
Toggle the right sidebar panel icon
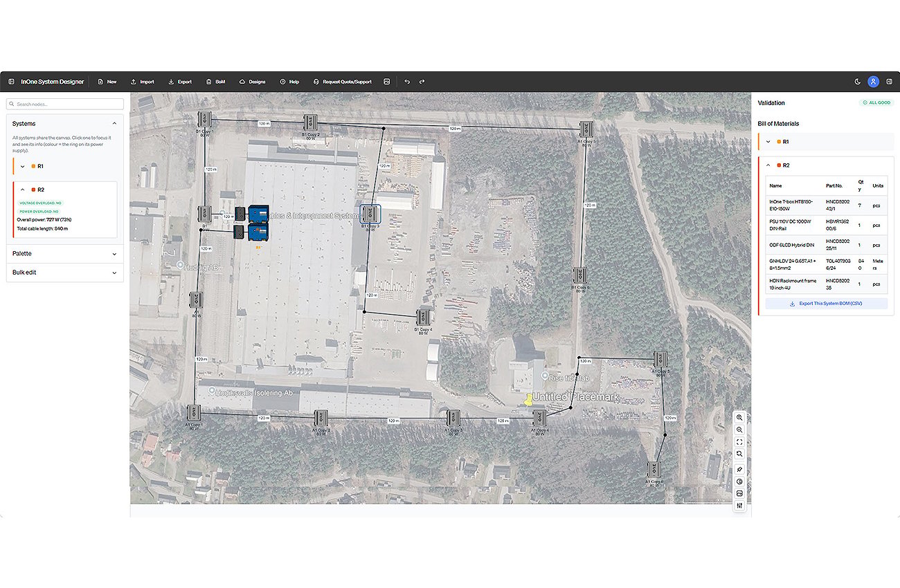pyautogui.click(x=890, y=82)
